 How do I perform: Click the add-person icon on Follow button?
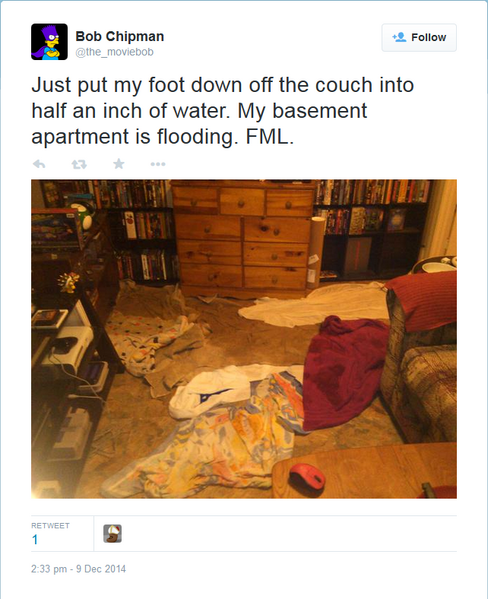point(399,37)
